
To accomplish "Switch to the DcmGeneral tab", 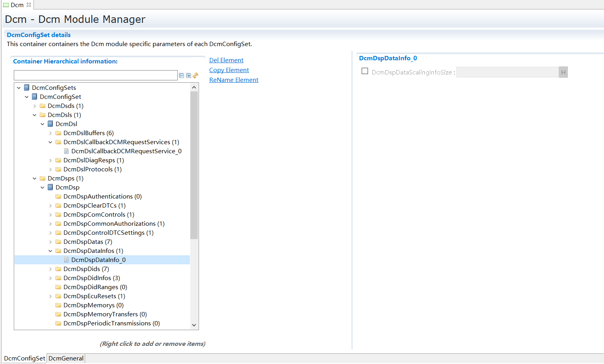I will (x=65, y=358).
